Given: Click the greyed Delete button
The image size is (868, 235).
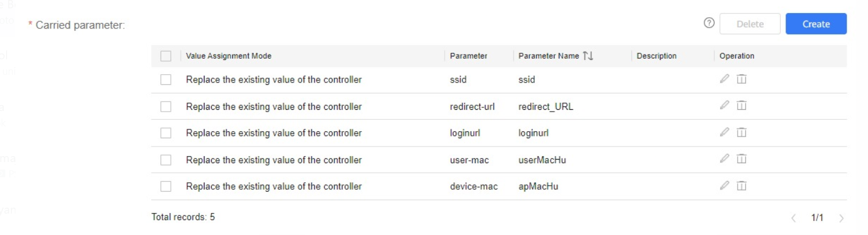Looking at the screenshot, I should pyautogui.click(x=750, y=24).
